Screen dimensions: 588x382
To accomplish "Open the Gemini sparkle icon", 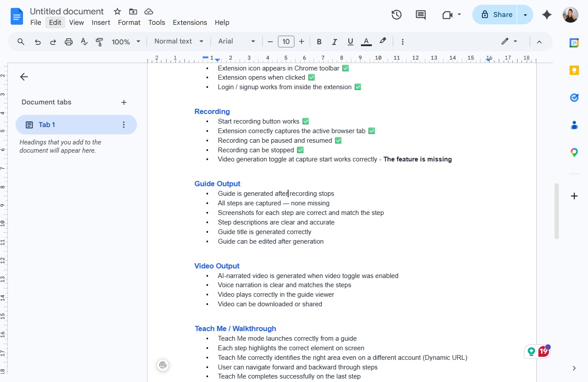I will pos(547,15).
